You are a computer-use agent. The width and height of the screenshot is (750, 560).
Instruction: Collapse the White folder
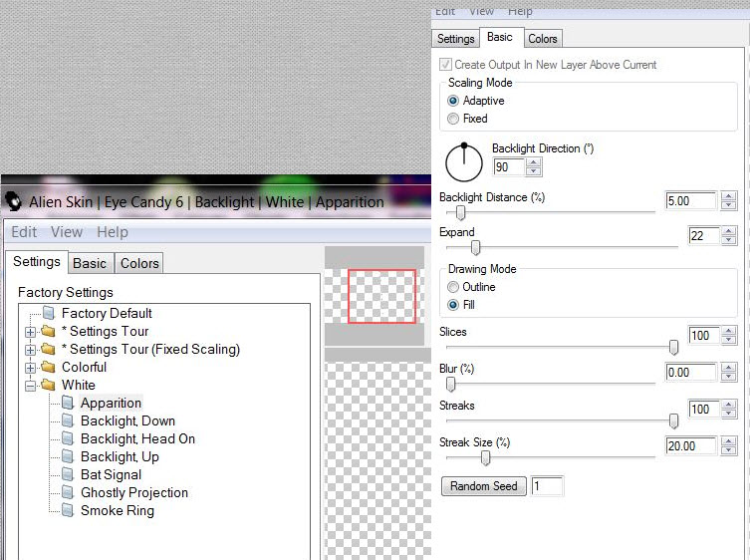click(x=30, y=386)
